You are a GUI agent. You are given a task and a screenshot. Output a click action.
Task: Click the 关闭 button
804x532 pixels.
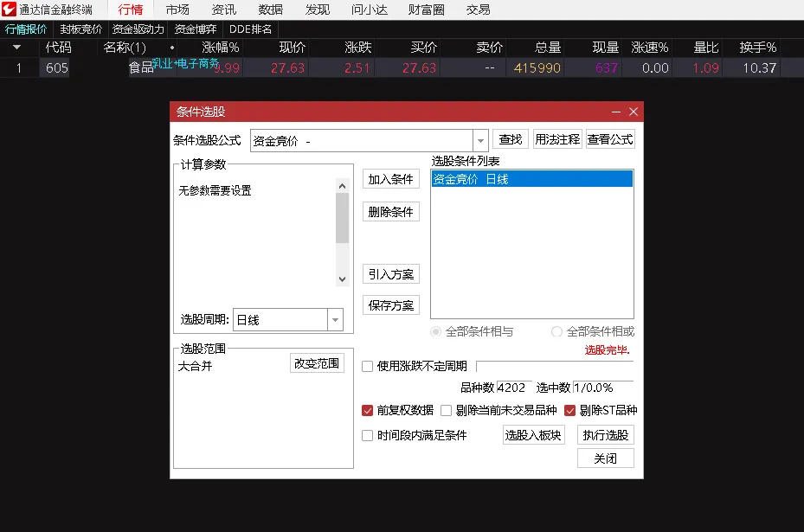pos(606,458)
